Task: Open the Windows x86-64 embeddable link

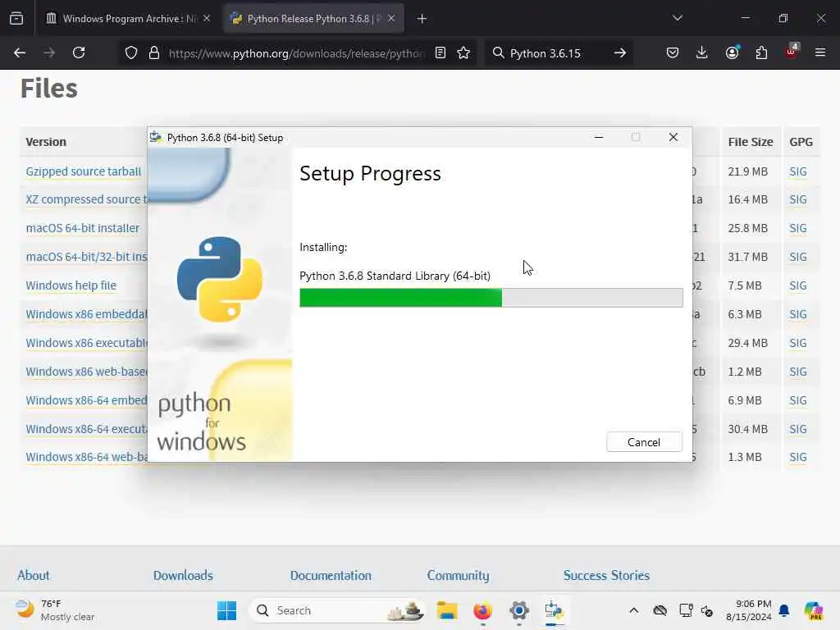Action: 86,400
